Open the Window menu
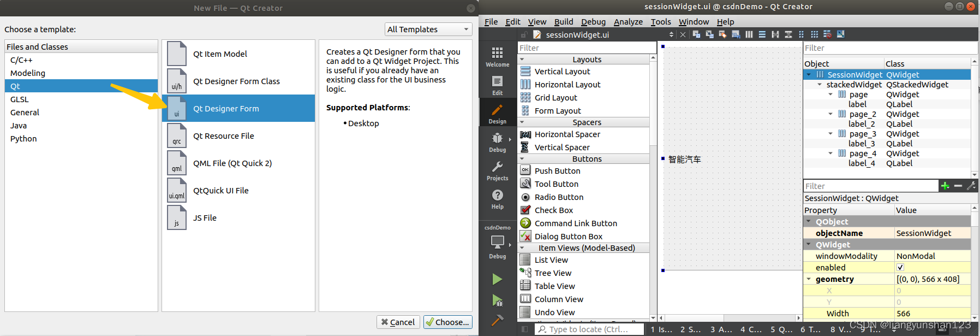Viewport: 980px width, 336px height. (694, 22)
